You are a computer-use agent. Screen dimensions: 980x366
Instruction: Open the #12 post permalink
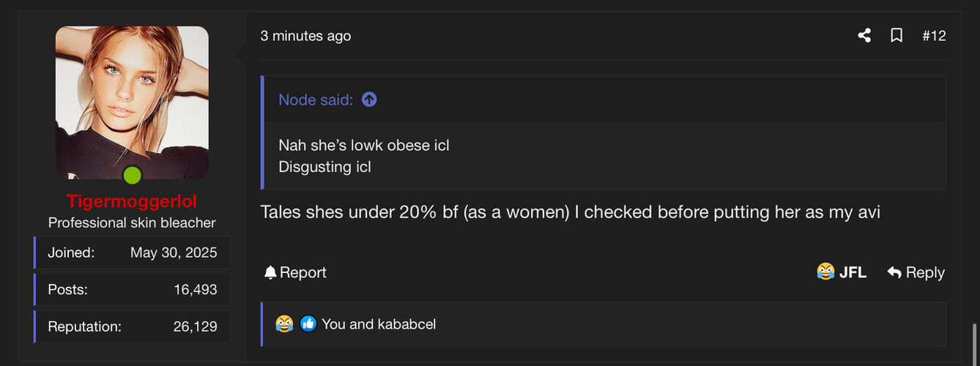tap(934, 36)
